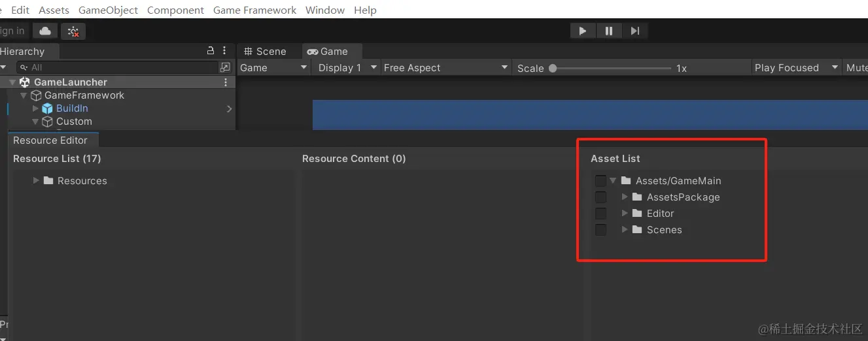The width and height of the screenshot is (868, 341).
Task: Open the Component menu
Action: click(175, 10)
